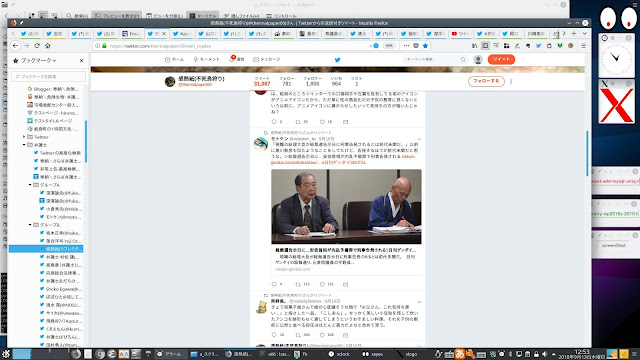Open the profile avatar menu in Twitter header
The width and height of the screenshot is (640, 360).
pos(478,60)
